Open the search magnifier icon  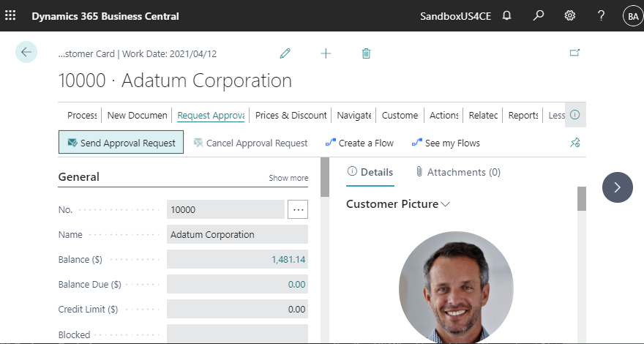pyautogui.click(x=538, y=15)
